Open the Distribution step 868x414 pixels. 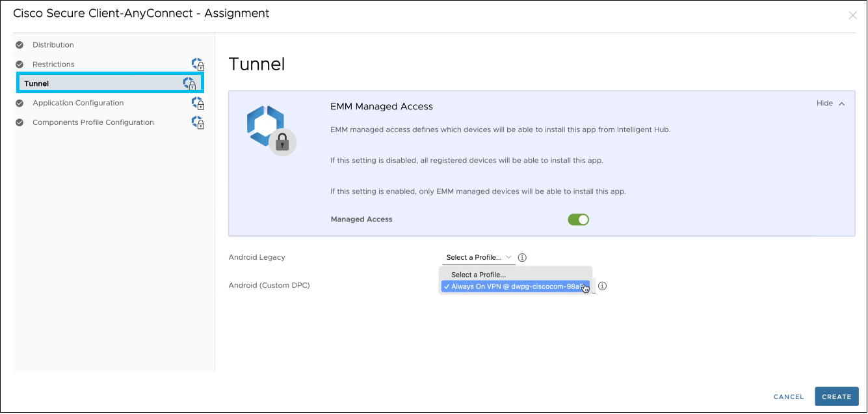coord(53,45)
